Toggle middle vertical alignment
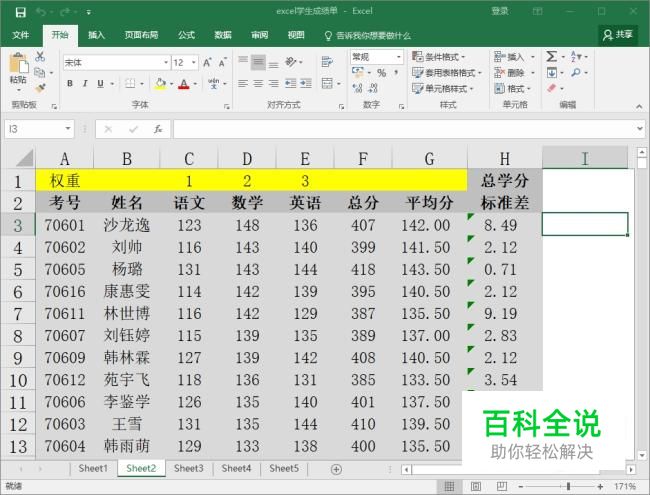 (258, 62)
